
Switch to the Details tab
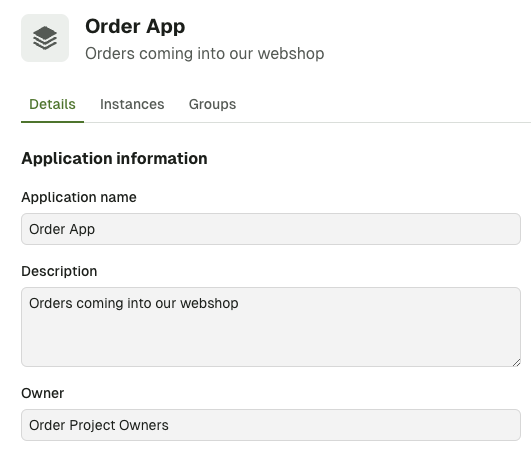coord(52,104)
